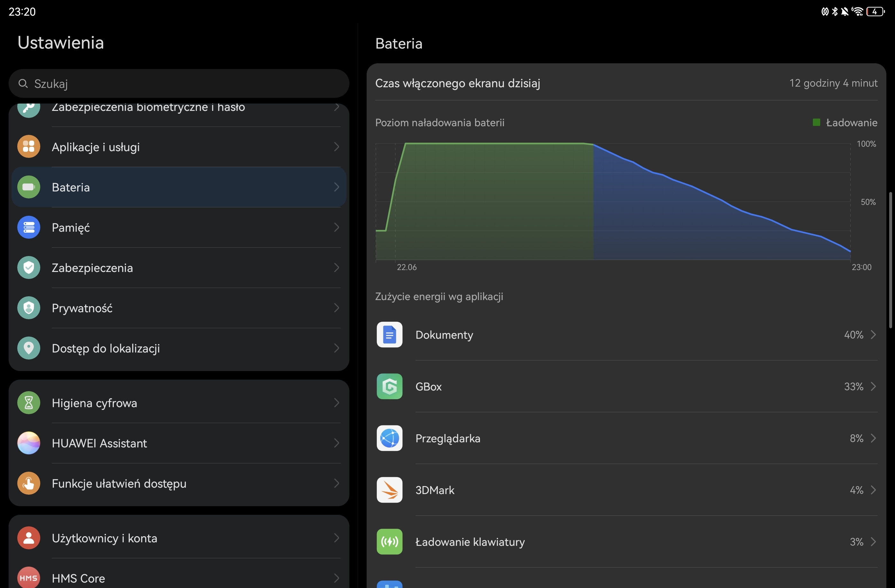Tap the Dokumenty app icon
The image size is (895, 588).
pyautogui.click(x=389, y=335)
